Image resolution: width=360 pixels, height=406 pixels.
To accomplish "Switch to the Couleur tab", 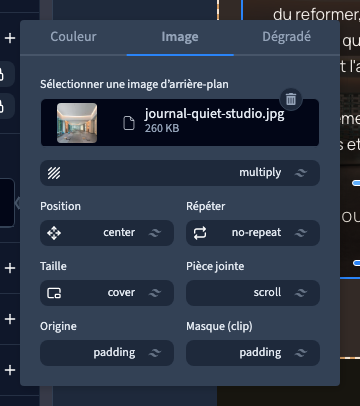I will click(x=73, y=37).
